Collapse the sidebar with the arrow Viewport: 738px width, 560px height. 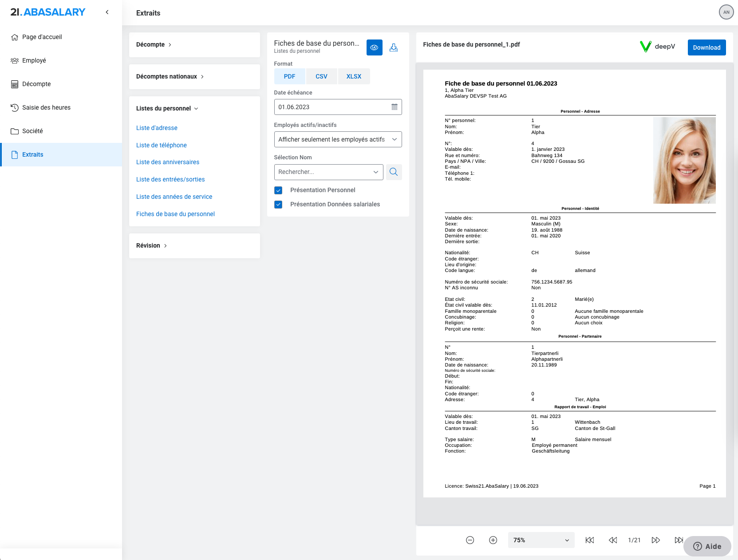point(107,12)
